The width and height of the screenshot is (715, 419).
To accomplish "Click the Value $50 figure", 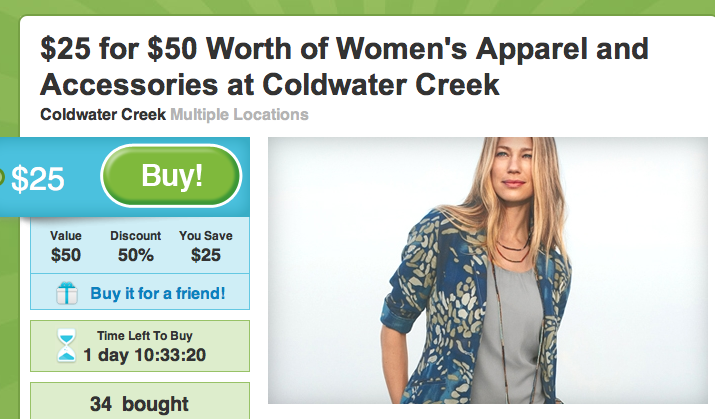I will coord(66,255).
